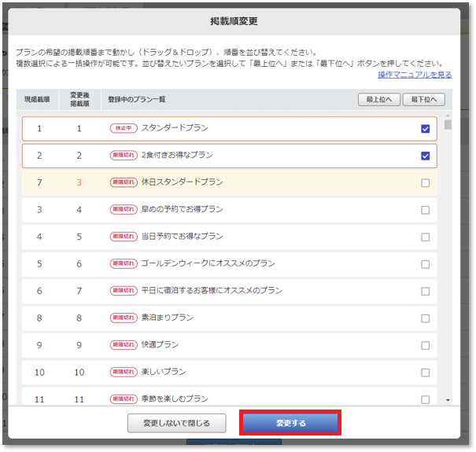Check the 素泊まりプラン checkbox
This screenshot has width=476, height=452.
coord(426,318)
